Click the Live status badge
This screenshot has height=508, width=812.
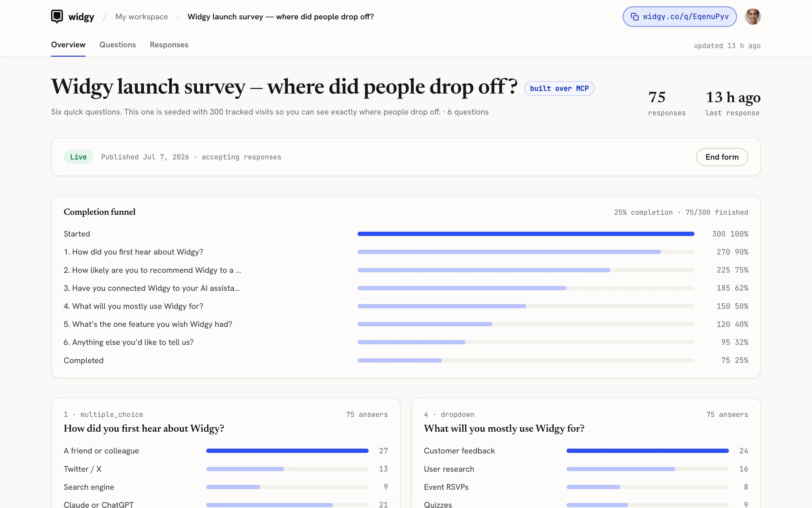pyautogui.click(x=78, y=157)
